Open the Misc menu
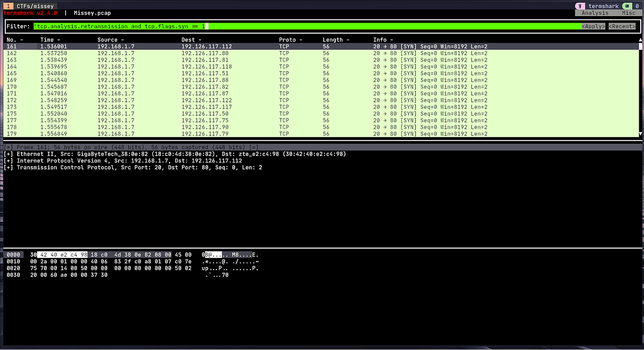The image size is (644, 350). (628, 13)
